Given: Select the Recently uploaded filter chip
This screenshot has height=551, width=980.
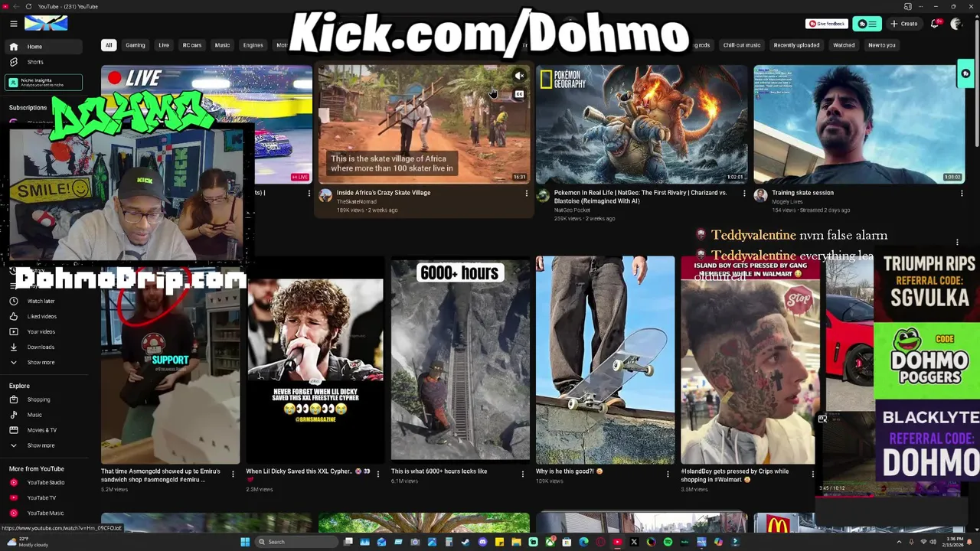Looking at the screenshot, I should pyautogui.click(x=796, y=45).
